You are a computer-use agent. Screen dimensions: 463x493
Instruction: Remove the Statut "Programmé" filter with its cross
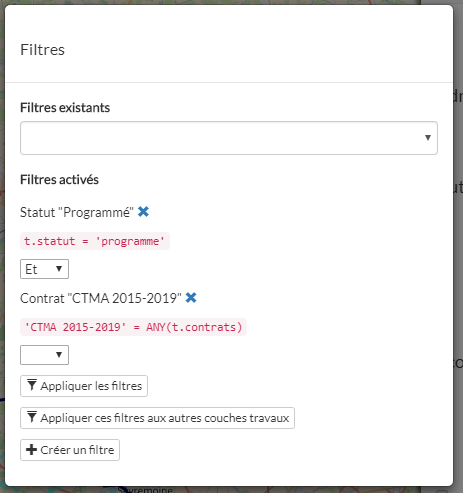click(x=143, y=212)
